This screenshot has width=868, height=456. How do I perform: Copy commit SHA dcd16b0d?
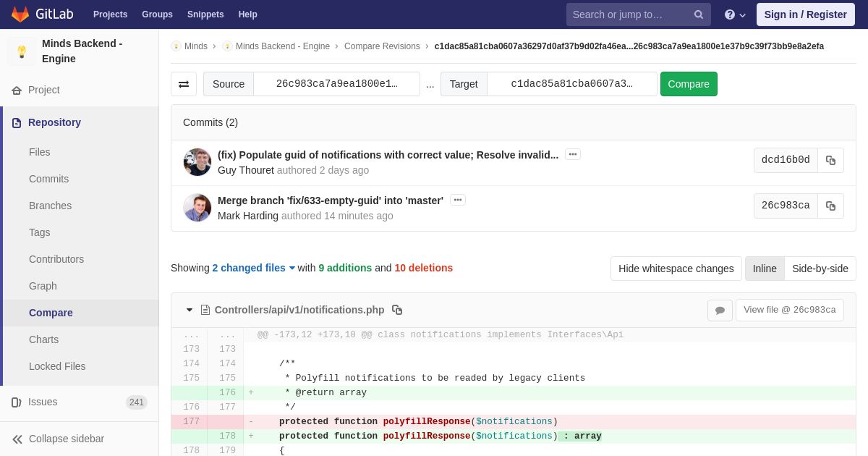click(x=830, y=160)
